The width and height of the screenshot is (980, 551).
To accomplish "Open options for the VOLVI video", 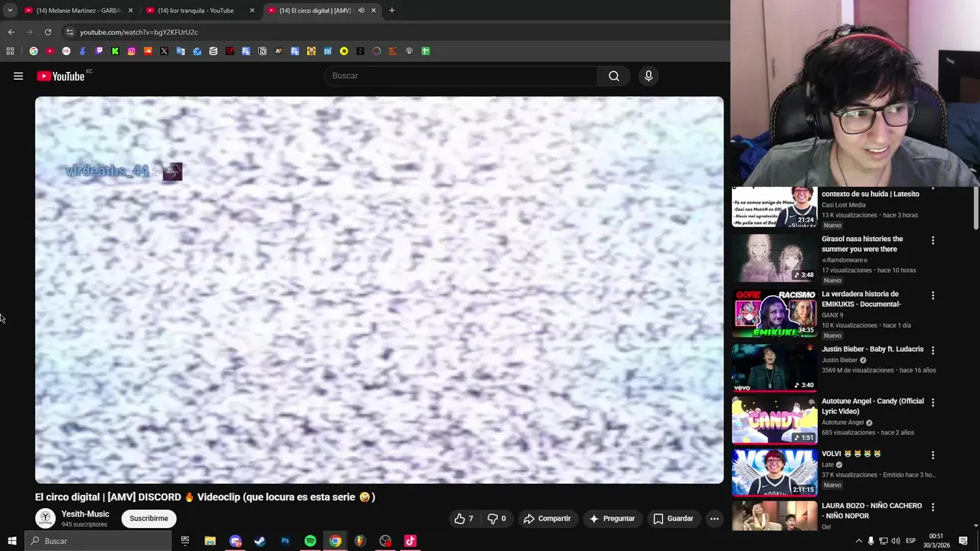I will tap(933, 455).
